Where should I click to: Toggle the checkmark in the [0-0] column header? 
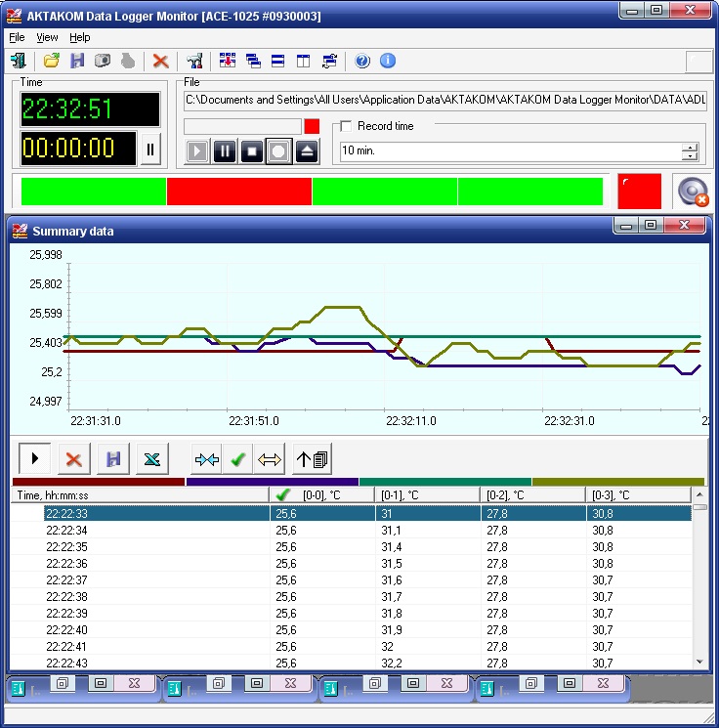pos(283,495)
